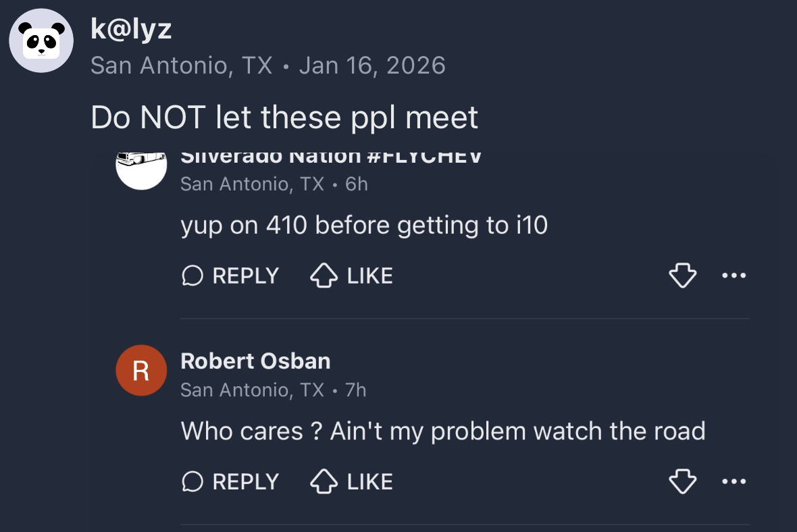Open k@lyz panda profile avatar

tap(41, 41)
